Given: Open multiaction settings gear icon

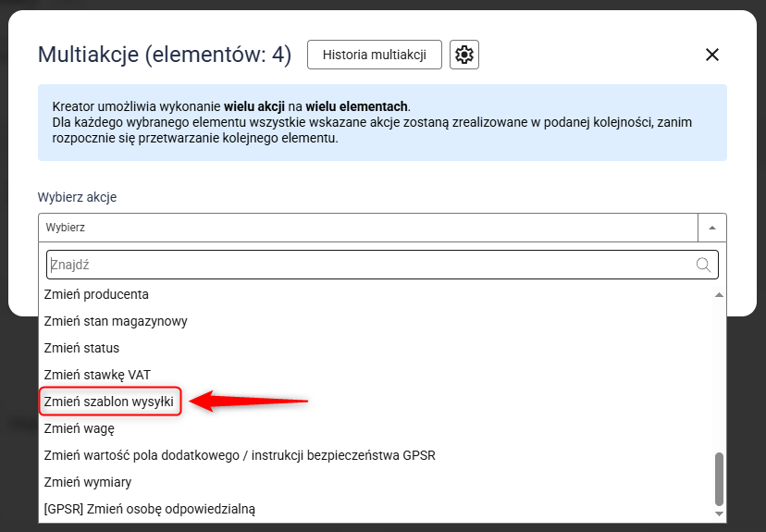Looking at the screenshot, I should point(464,55).
